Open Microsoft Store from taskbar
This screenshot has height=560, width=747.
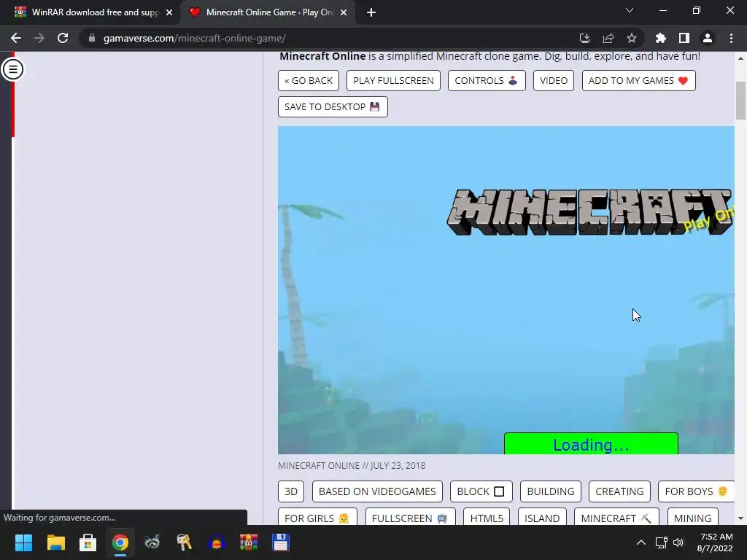[88, 542]
